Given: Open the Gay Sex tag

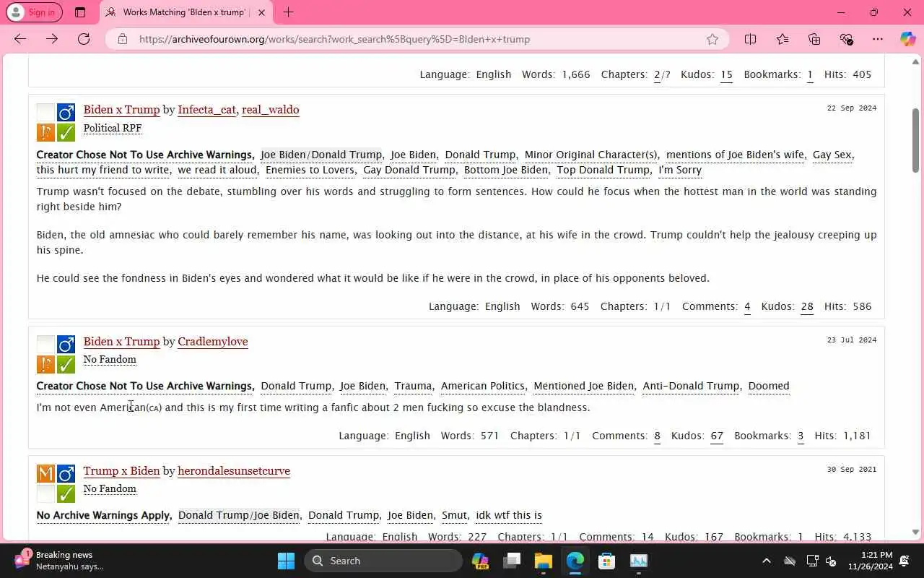Looking at the screenshot, I should (832, 155).
